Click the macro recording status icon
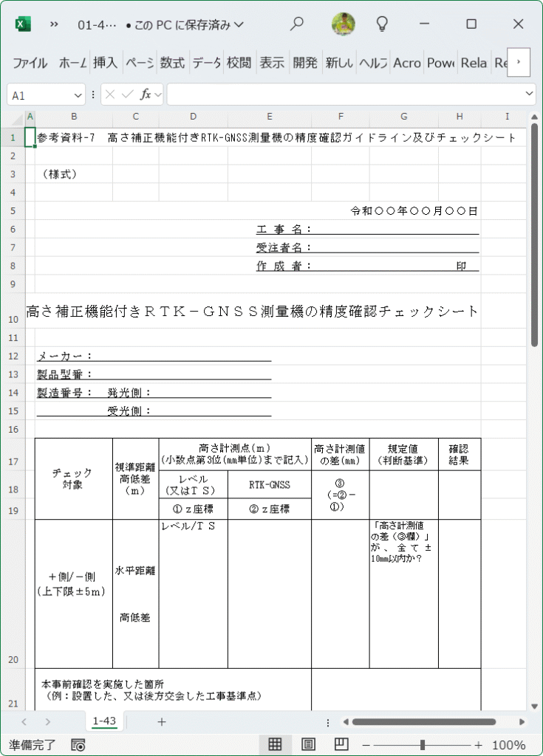This screenshot has height=756, width=543. 78,744
